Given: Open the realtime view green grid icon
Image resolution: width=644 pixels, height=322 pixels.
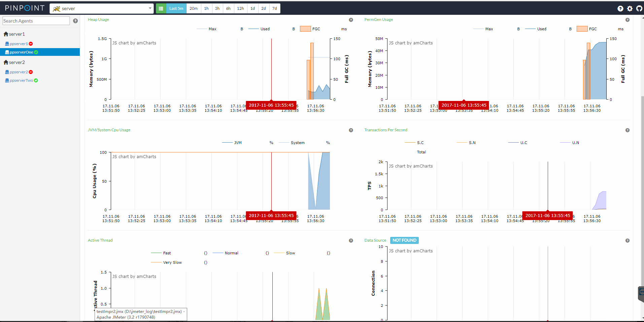Looking at the screenshot, I should click(161, 8).
